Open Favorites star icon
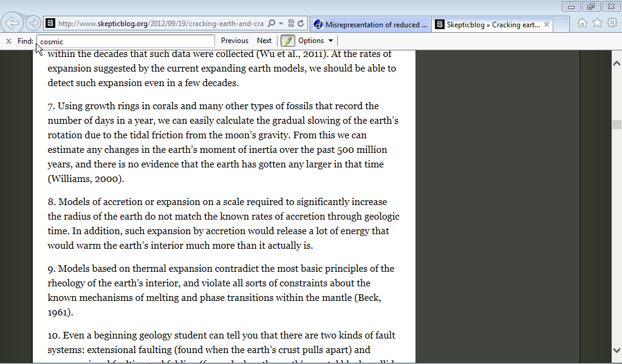This screenshot has height=364, width=622. coord(597,23)
